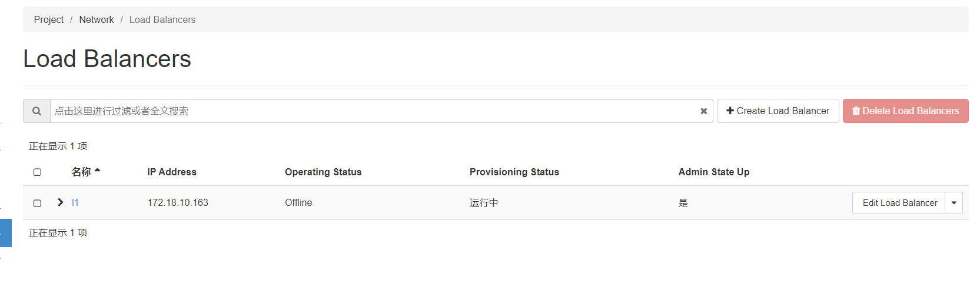The height and width of the screenshot is (290, 980).
Task: Click the Provisioning Status column header
Action: pyautogui.click(x=514, y=172)
